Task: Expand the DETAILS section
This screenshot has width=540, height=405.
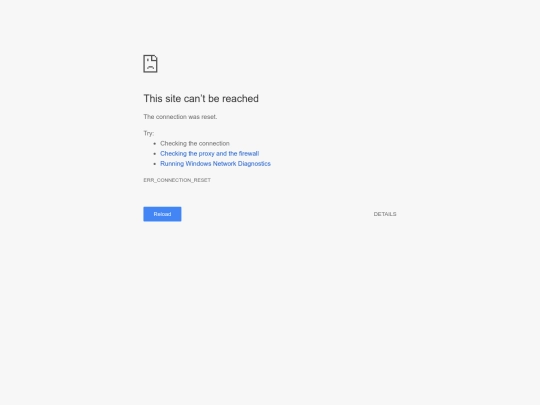Action: (385, 214)
